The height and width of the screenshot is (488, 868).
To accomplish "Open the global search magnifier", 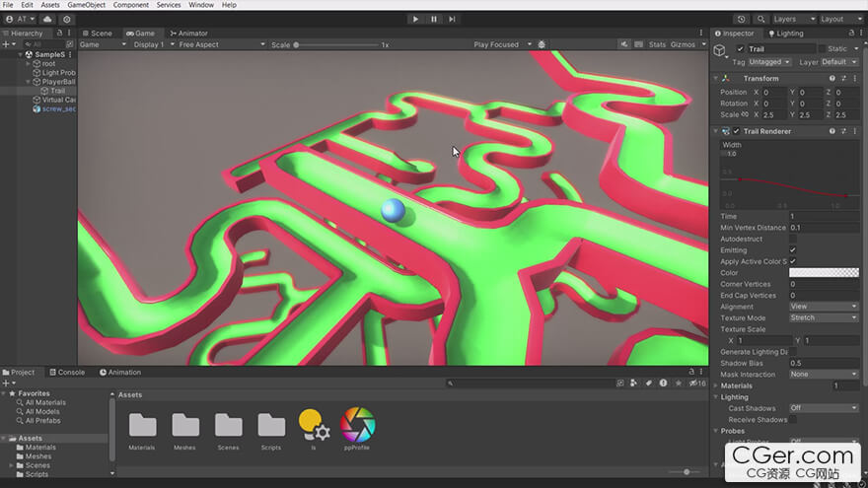I will coord(761,19).
